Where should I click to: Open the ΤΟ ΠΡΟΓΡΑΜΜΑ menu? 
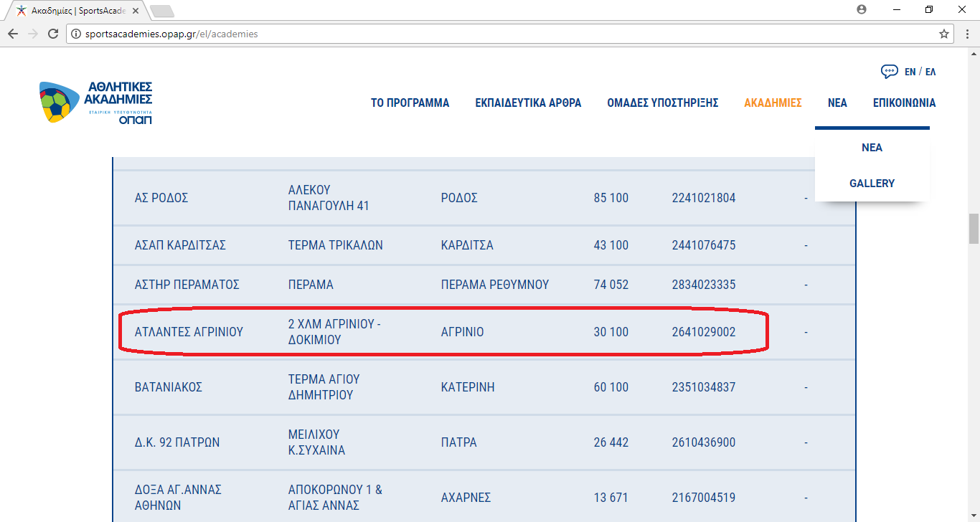click(x=410, y=103)
